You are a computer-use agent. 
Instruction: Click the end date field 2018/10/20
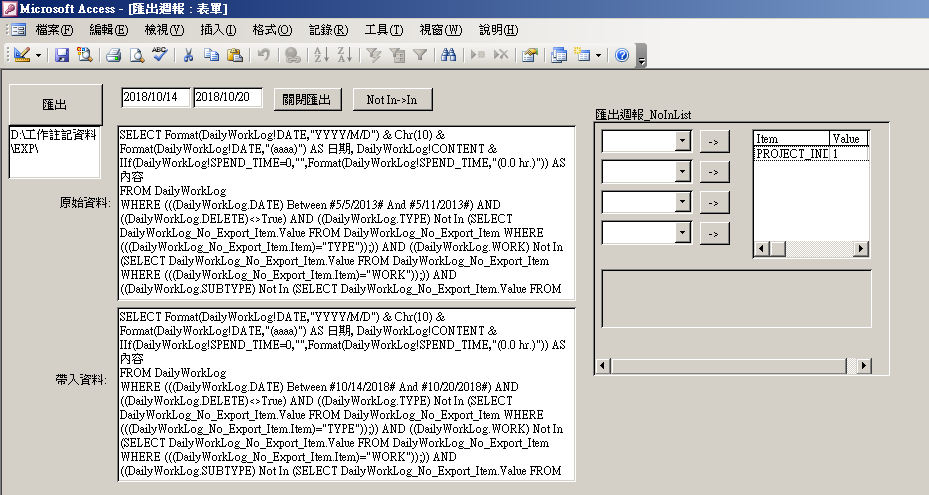pos(228,98)
